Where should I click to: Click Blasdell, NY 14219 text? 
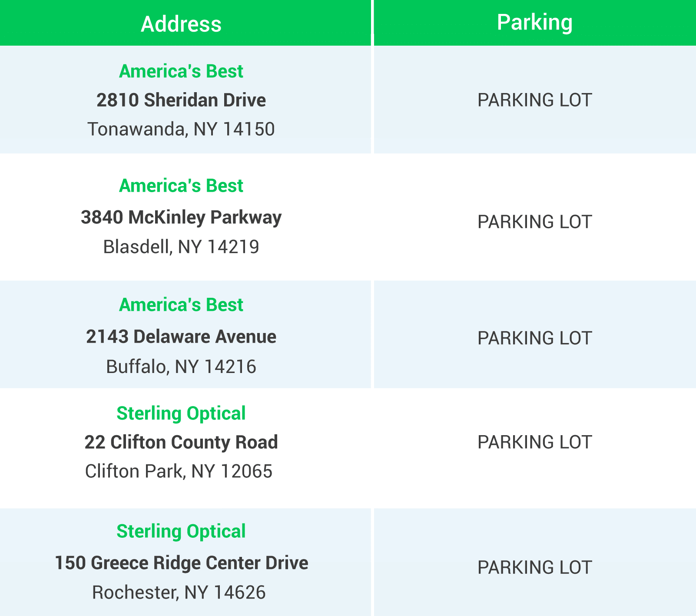(x=181, y=247)
